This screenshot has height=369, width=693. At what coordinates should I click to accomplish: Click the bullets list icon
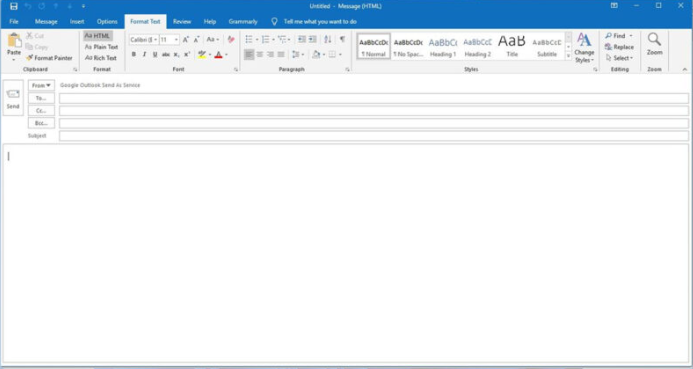tap(249, 40)
